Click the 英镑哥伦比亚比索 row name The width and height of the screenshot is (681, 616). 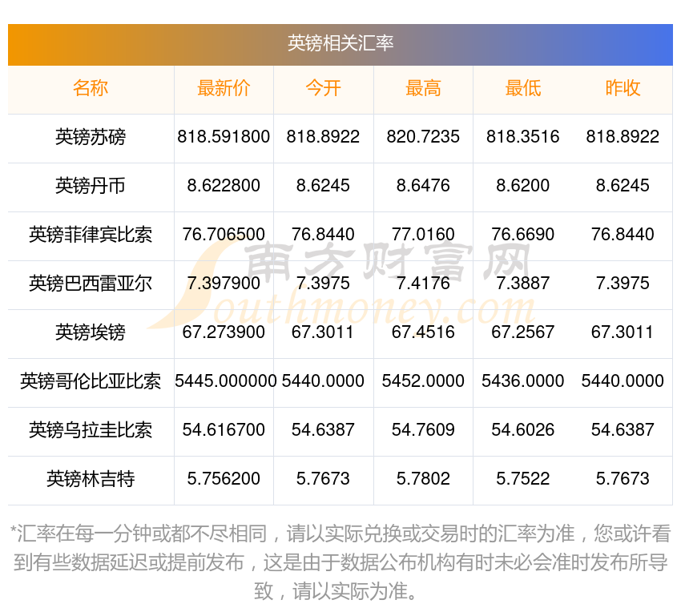click(x=91, y=381)
